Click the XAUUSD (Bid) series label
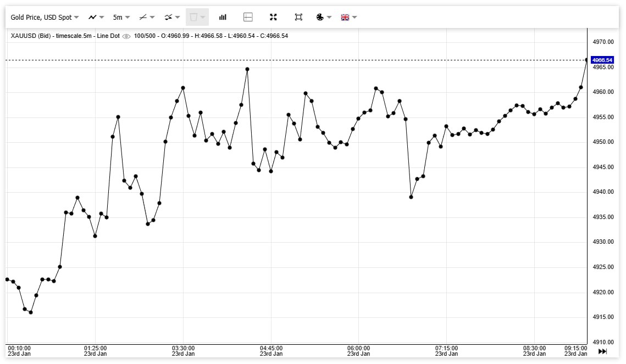 pos(32,36)
